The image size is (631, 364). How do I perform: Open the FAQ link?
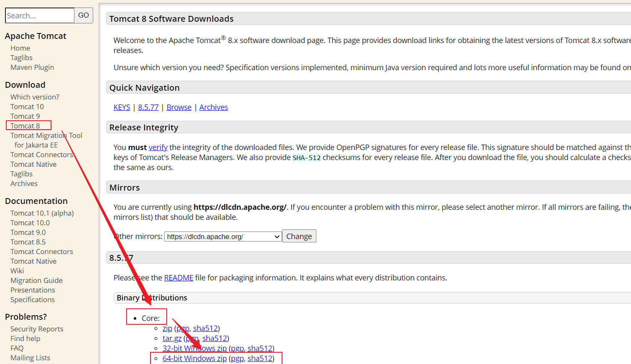pos(17,348)
